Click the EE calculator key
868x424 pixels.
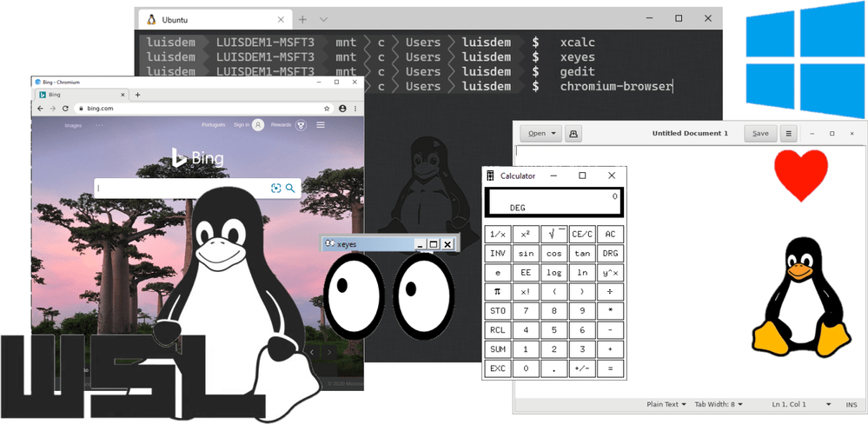pos(526,272)
